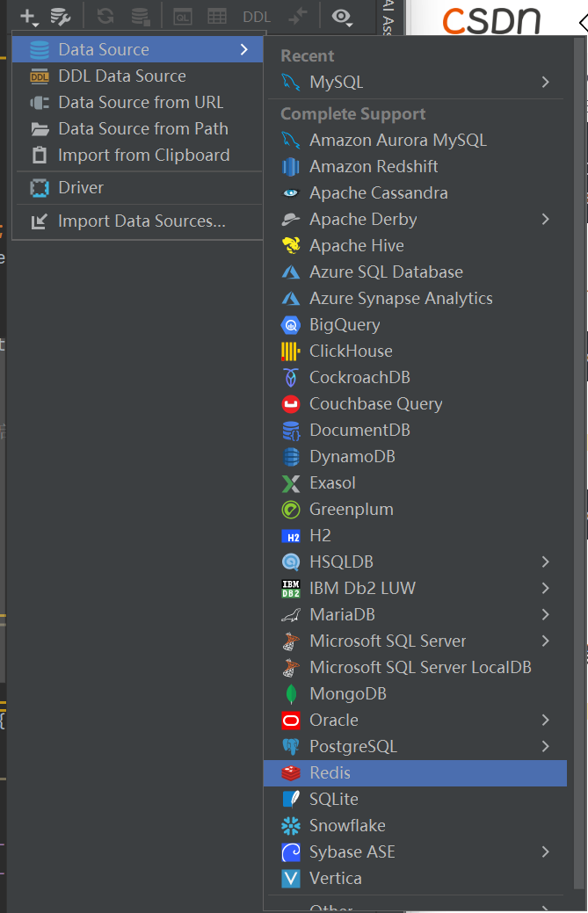
Task: Expand Oracle submenu chevron
Action: [545, 720]
